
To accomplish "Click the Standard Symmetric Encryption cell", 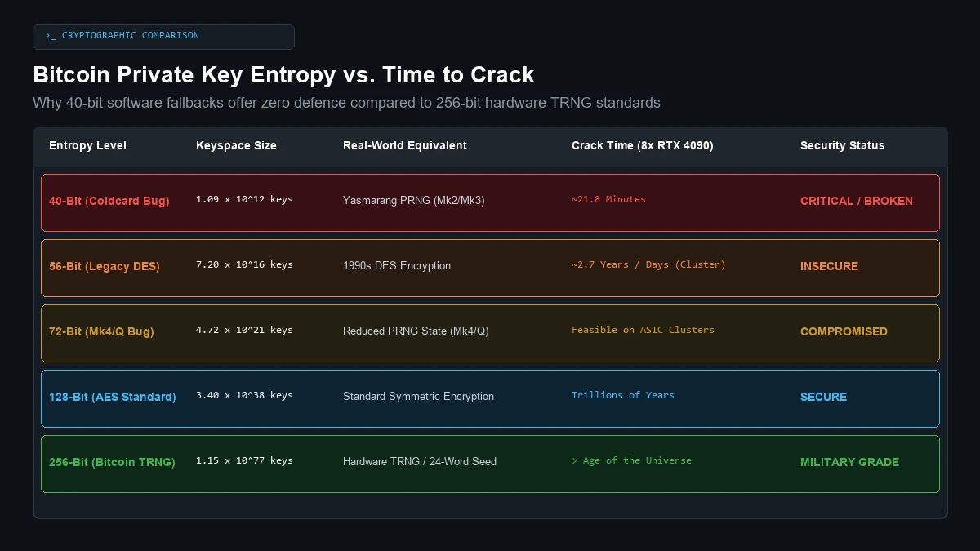I will click(x=418, y=396).
